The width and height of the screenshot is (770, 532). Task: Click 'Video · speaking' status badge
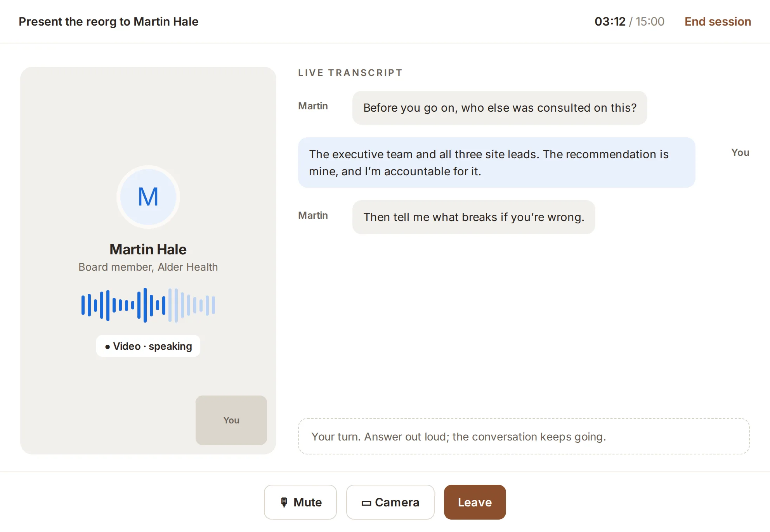coord(148,346)
